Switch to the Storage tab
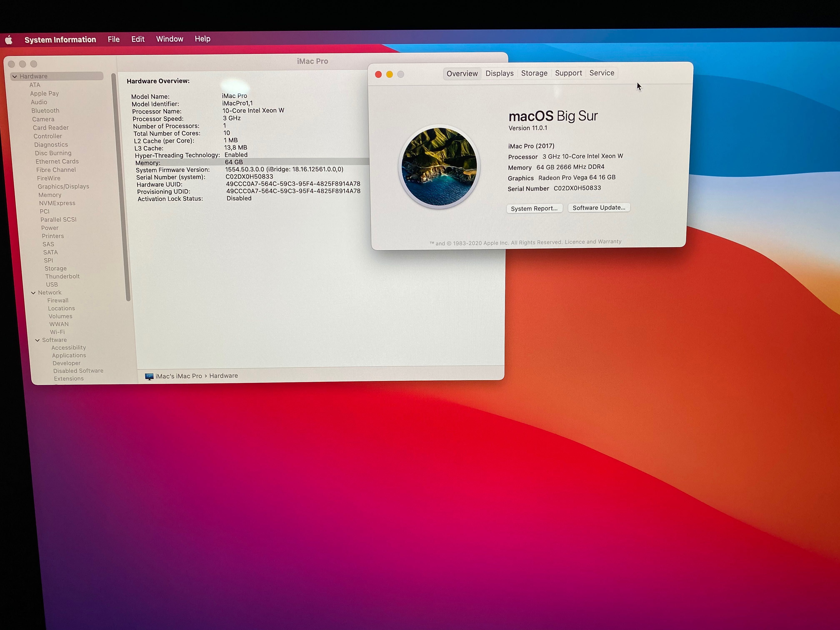Screen dimensions: 840x630 point(534,73)
